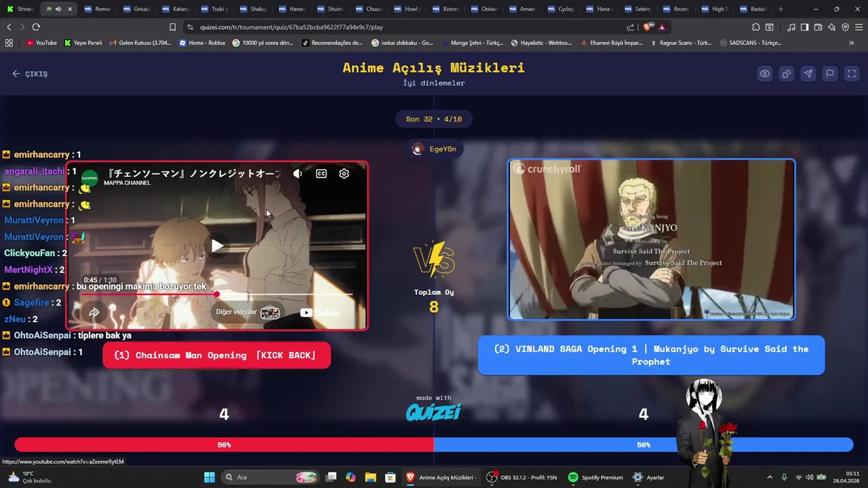This screenshot has width=868, height=488.
Task: Click the red 50% vote bar
Action: (x=224, y=445)
